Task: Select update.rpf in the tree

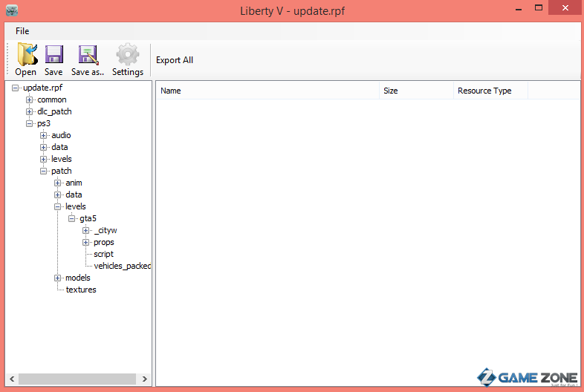Action: [x=43, y=88]
